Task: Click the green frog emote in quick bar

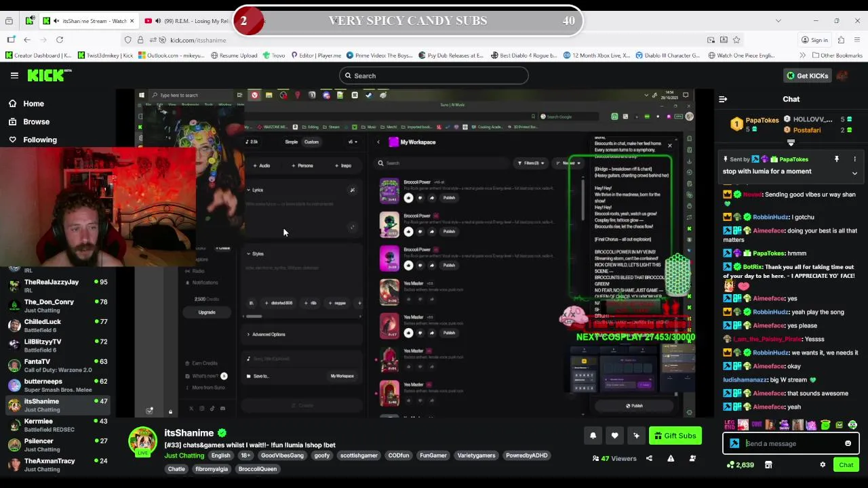Action: 825,425
